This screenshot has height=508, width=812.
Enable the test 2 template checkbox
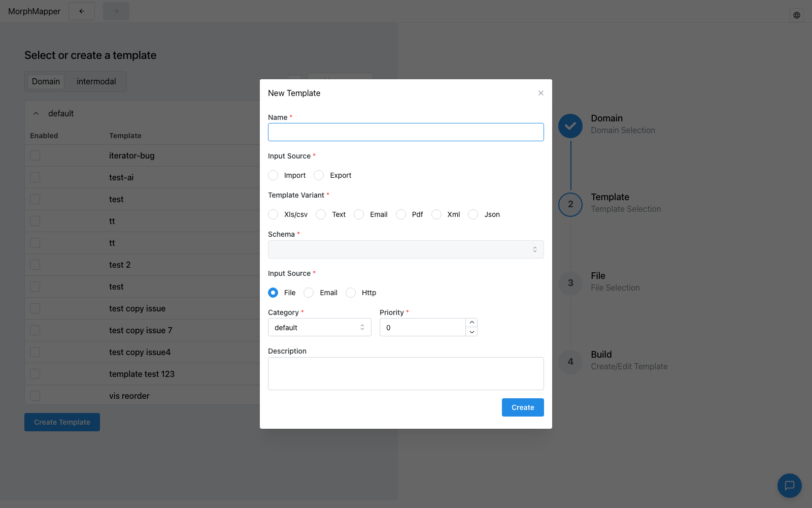35,265
